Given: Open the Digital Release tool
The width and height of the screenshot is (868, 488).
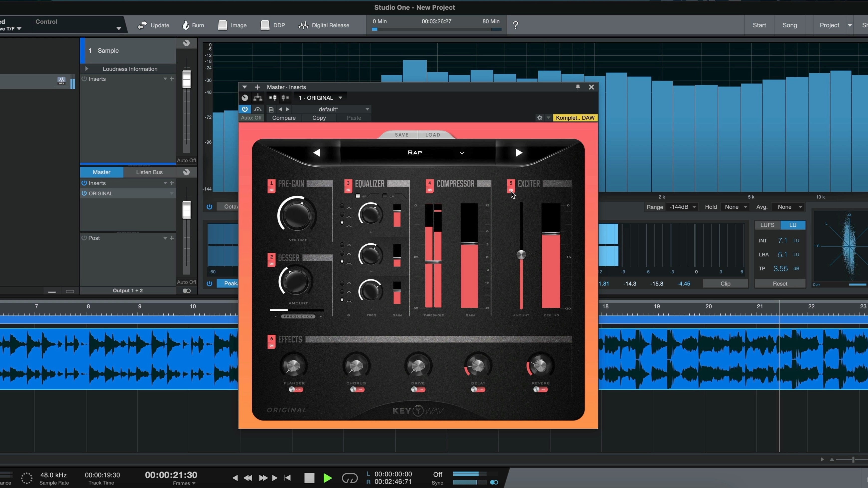Looking at the screenshot, I should pos(324,25).
